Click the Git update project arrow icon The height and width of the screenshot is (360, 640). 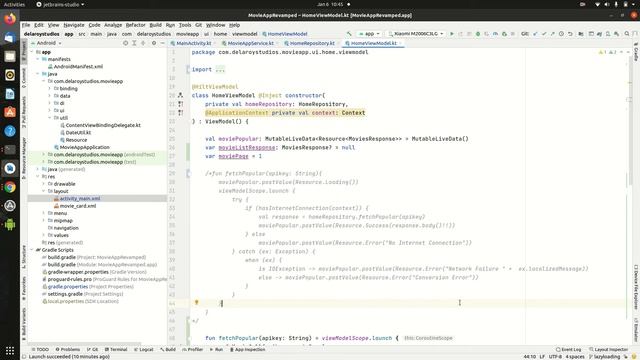(x=535, y=34)
